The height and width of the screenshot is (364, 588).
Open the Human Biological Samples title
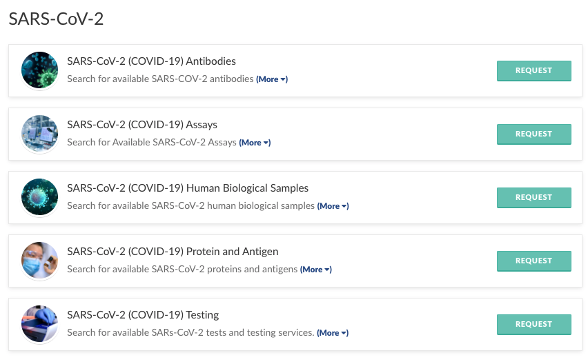(188, 188)
